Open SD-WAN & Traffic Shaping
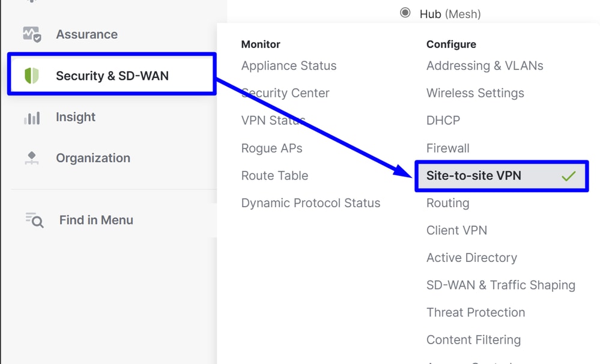This screenshot has width=600, height=364. 501,285
